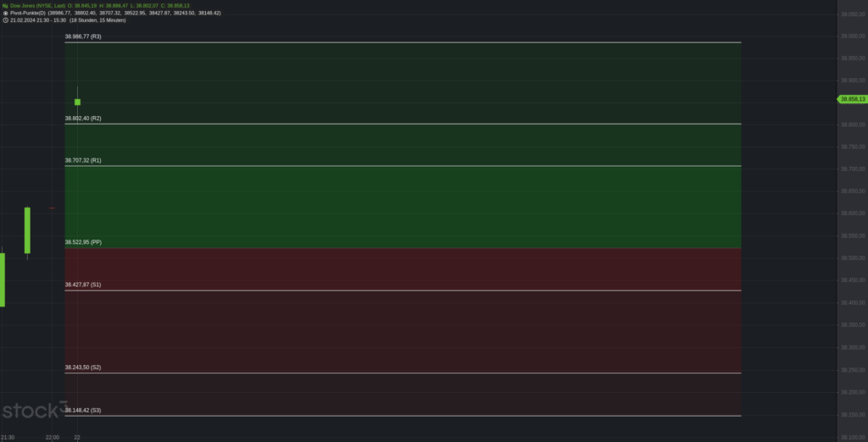Click the 21:30 time axis label

point(7,437)
